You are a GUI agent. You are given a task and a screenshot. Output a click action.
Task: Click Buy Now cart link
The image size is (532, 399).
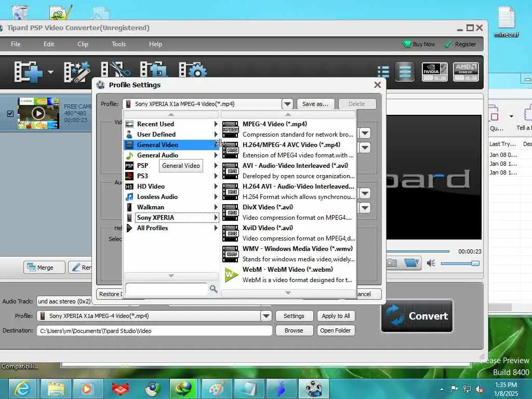pyautogui.click(x=418, y=44)
